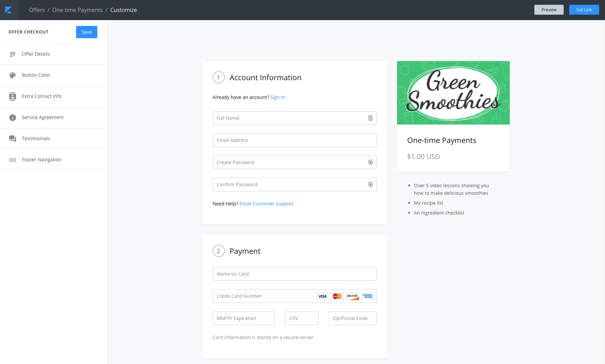The width and height of the screenshot is (605, 364).
Task: Go to Offers breadcrumb
Action: click(x=37, y=10)
